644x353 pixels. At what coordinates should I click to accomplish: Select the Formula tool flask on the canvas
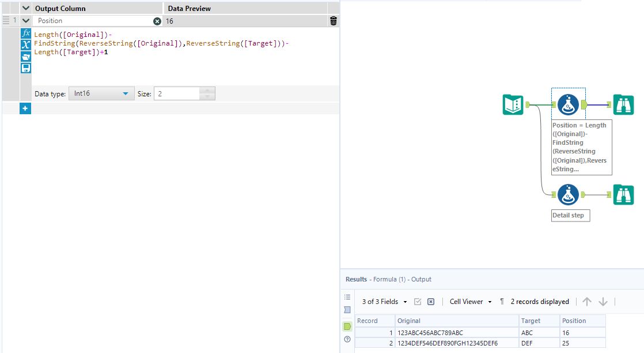[567, 105]
